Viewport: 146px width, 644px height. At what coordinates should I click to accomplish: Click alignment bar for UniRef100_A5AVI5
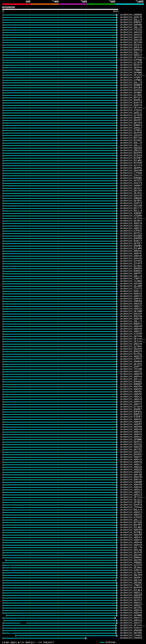[x=59, y=618]
